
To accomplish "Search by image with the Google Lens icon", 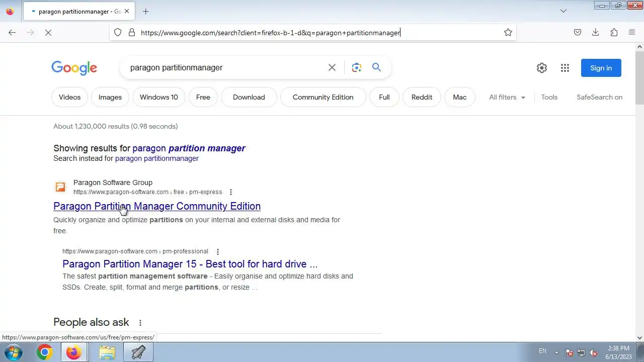I will [x=357, y=67].
